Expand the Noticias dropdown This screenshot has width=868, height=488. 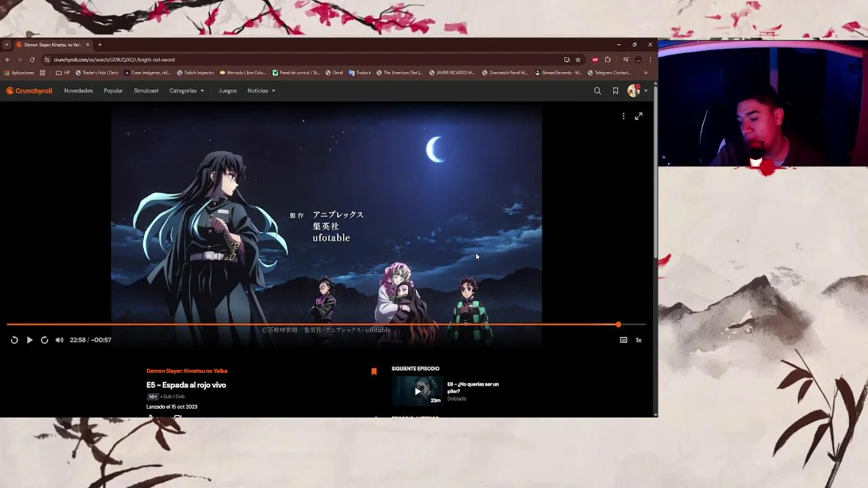click(261, 91)
